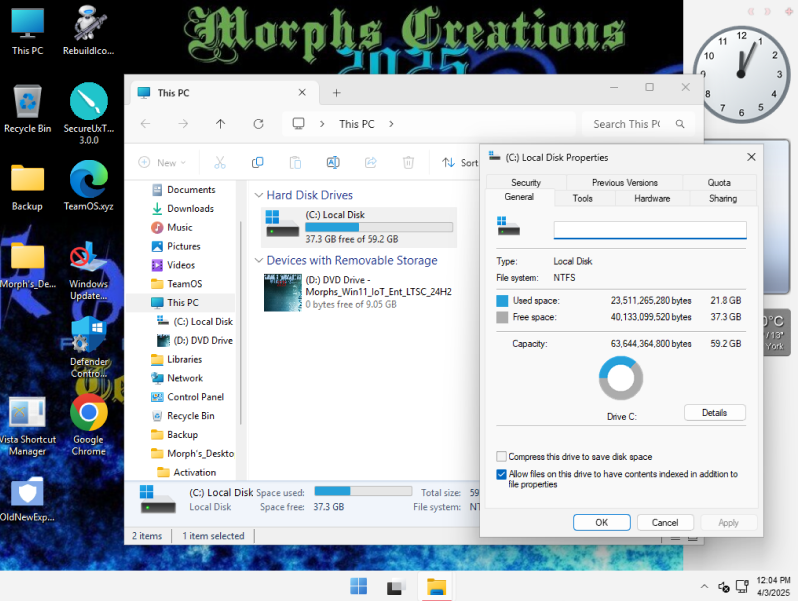Click the search magnifier in Search This PC

coord(680,124)
